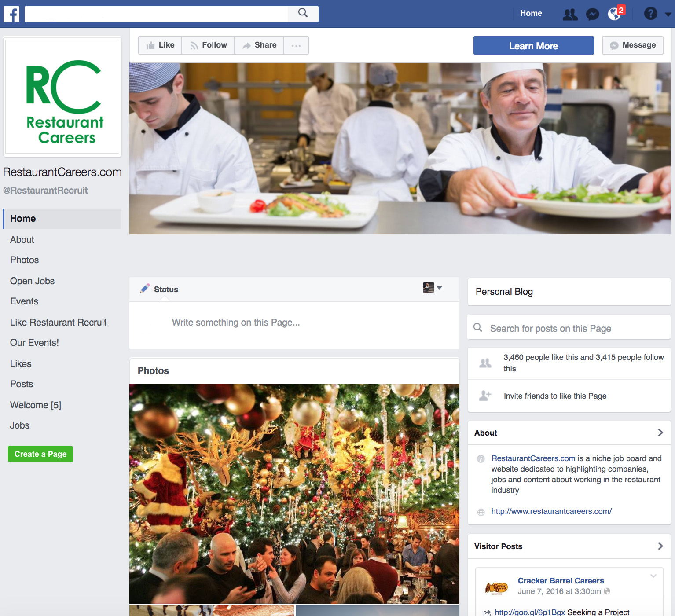Click the three-dots more options button

tap(296, 45)
